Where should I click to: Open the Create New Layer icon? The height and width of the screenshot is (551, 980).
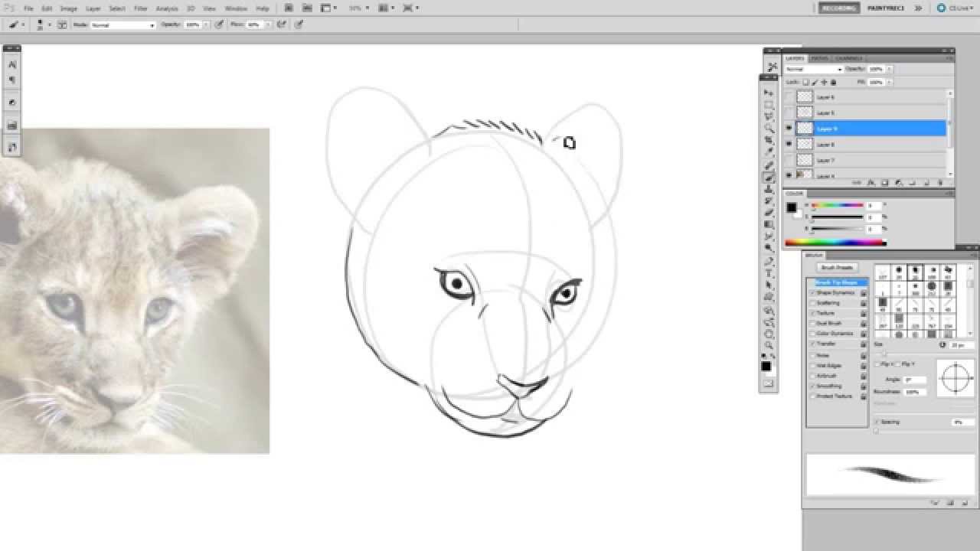click(927, 182)
